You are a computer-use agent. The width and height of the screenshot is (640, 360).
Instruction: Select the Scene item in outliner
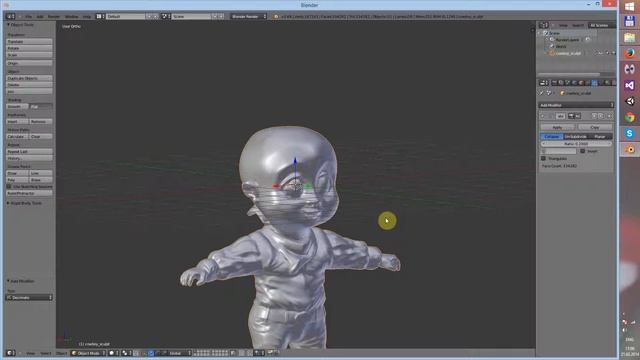pyautogui.click(x=554, y=33)
